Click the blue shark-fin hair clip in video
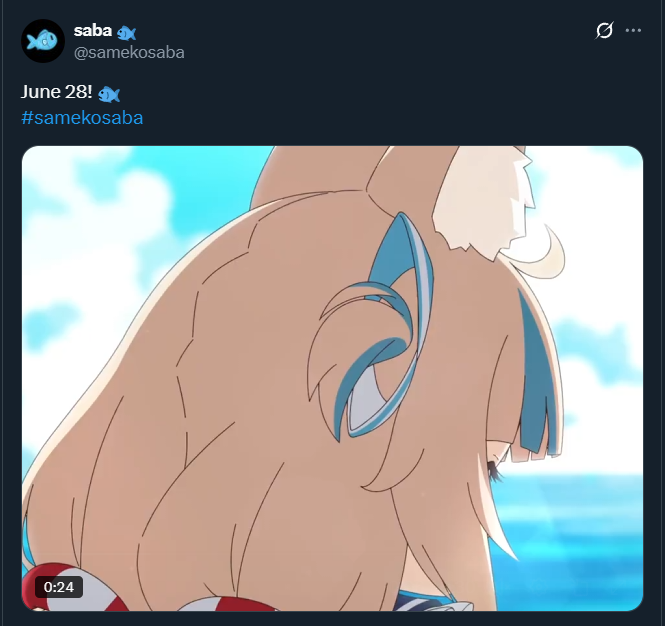The height and width of the screenshot is (626, 665). pos(380,331)
